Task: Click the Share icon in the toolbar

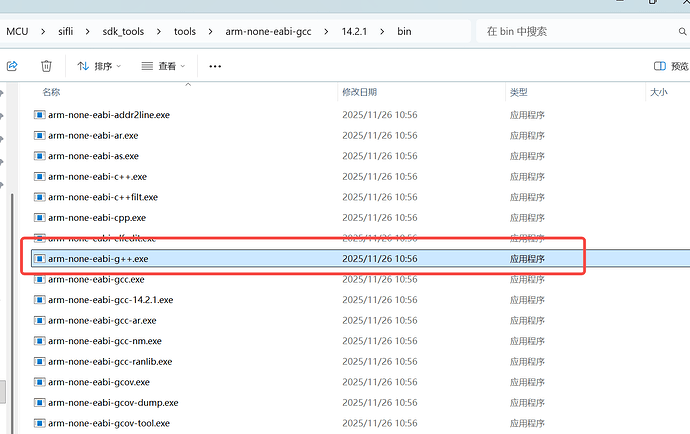Action: tap(12, 66)
